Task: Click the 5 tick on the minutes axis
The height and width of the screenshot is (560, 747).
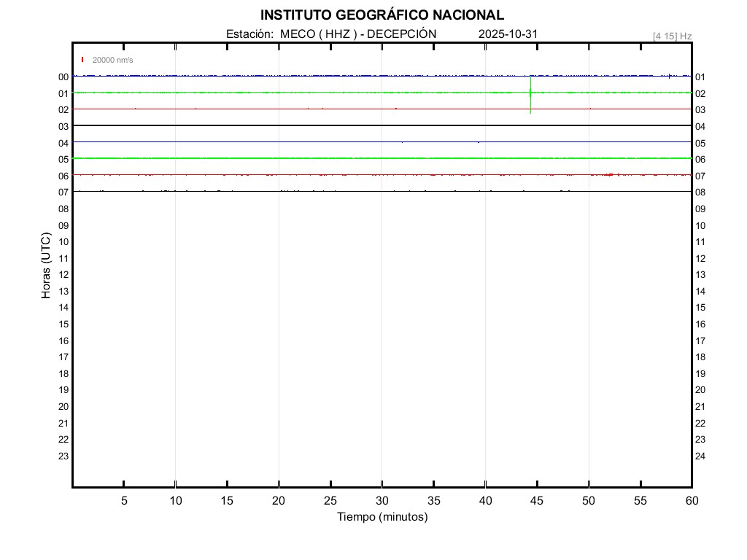Action: coord(124,500)
